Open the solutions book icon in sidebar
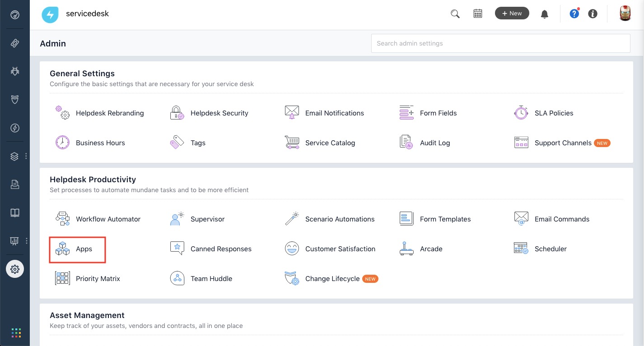This screenshot has height=346, width=644. (15, 212)
